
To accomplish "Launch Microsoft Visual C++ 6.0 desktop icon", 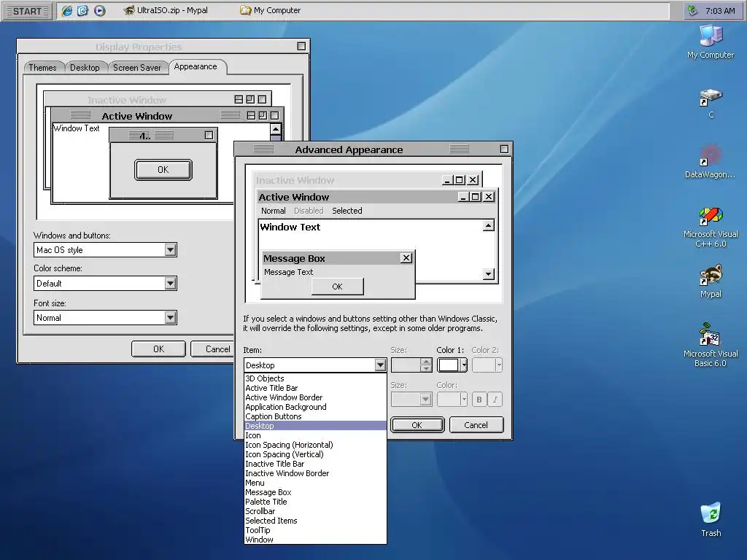I will coord(711,227).
